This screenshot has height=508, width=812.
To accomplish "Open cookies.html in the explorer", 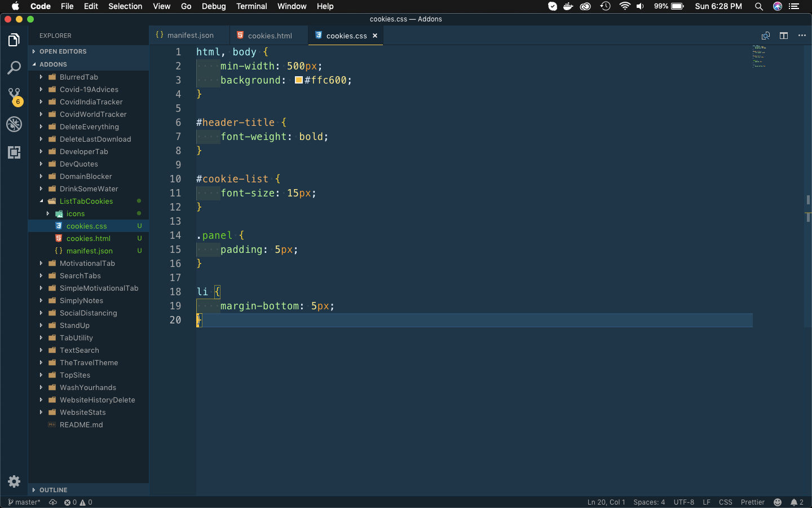I will (x=89, y=238).
